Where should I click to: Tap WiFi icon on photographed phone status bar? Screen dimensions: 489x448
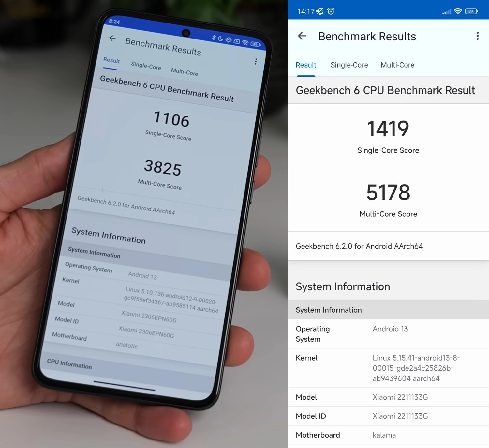click(x=245, y=43)
